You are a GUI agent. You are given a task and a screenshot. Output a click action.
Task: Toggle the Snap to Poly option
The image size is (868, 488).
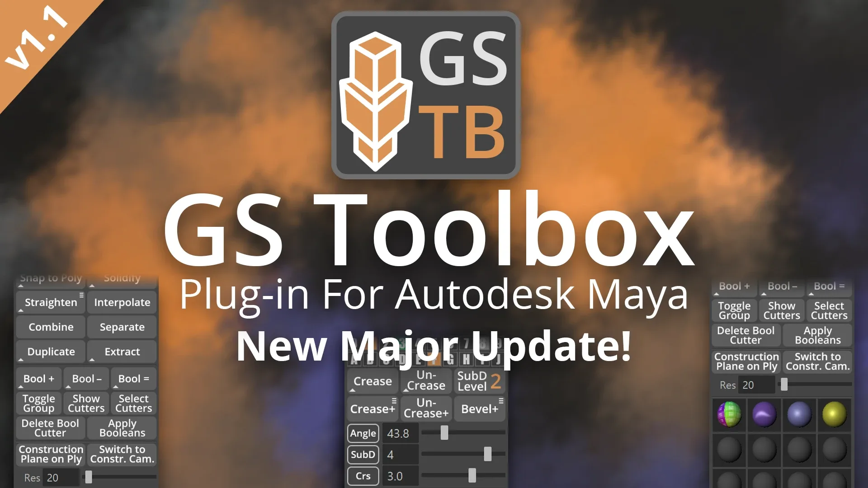pyautogui.click(x=50, y=278)
